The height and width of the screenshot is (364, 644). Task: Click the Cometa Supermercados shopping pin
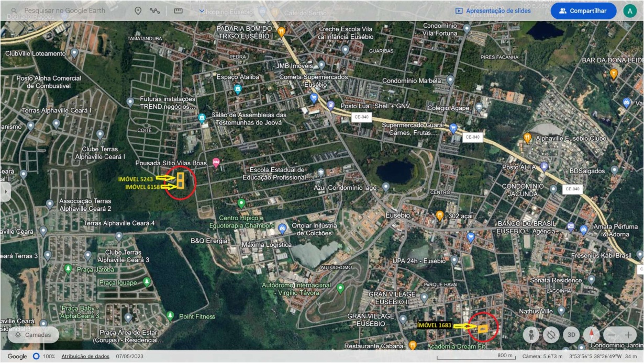314,98
